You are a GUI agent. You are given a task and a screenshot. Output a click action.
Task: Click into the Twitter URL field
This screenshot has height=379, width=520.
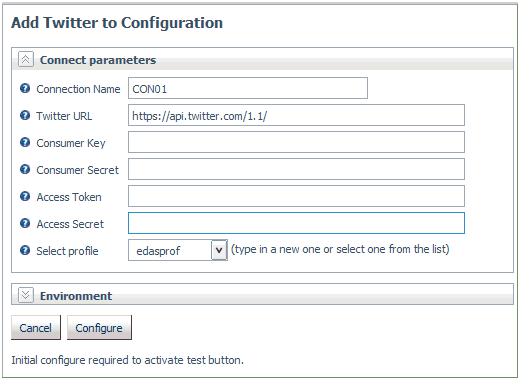pyautogui.click(x=296, y=115)
